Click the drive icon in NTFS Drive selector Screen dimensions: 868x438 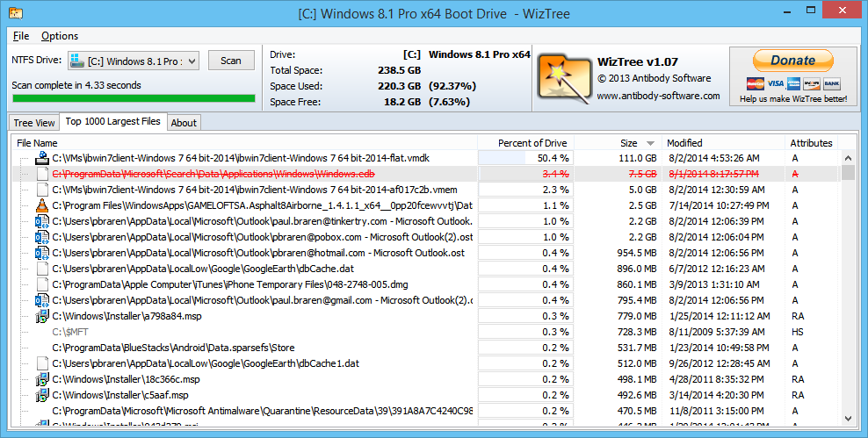pos(77,61)
